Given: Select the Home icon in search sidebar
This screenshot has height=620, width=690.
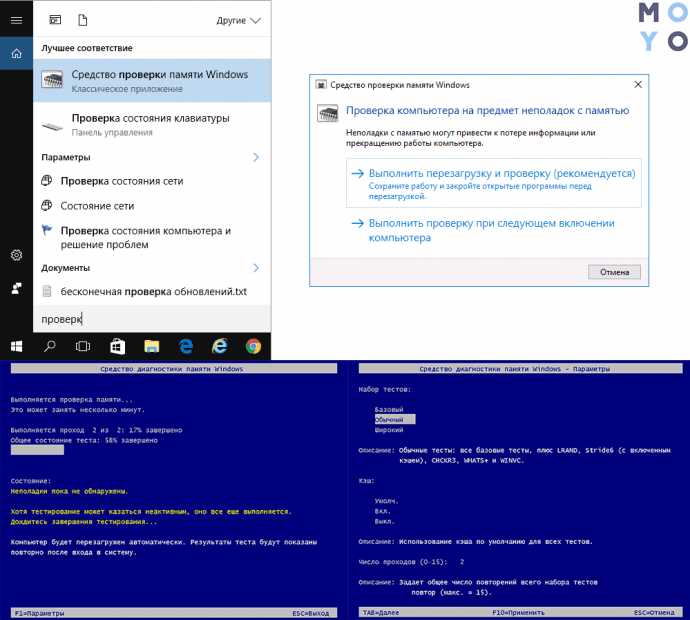Looking at the screenshot, I should (16, 54).
